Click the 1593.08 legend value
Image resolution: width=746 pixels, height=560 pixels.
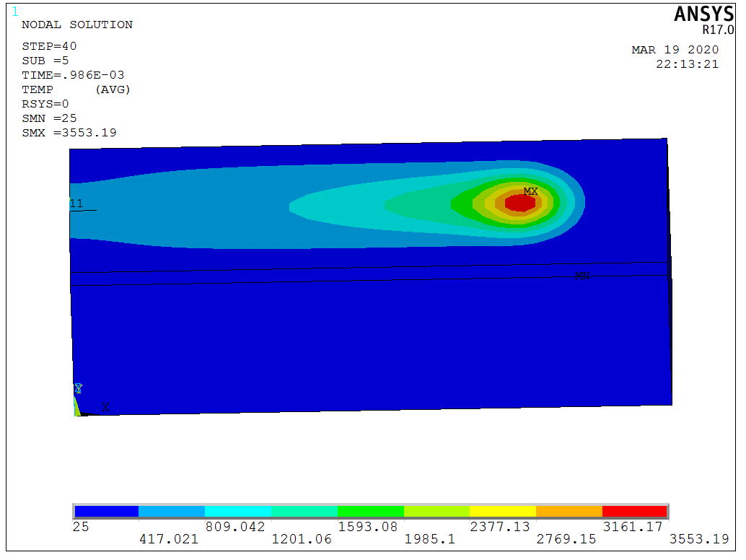tap(368, 527)
